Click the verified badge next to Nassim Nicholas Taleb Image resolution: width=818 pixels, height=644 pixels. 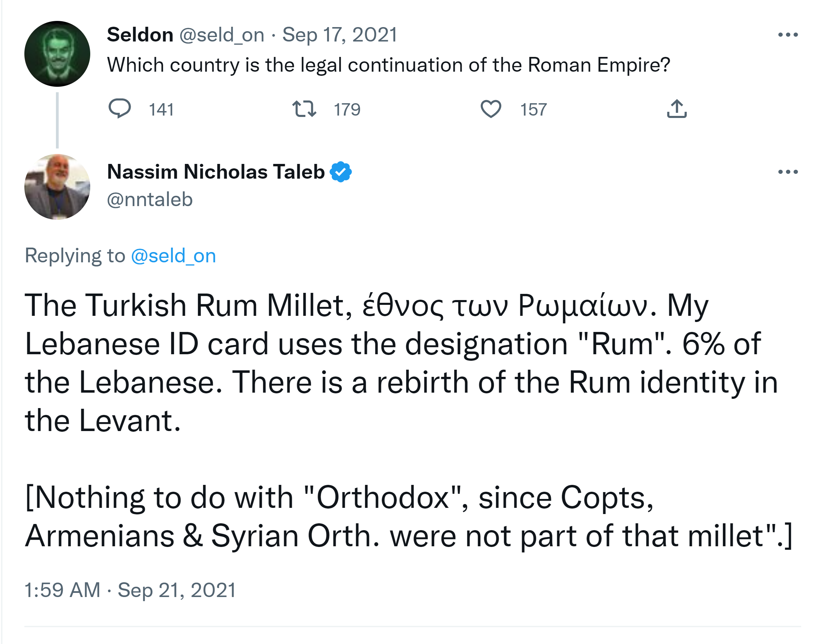[341, 172]
